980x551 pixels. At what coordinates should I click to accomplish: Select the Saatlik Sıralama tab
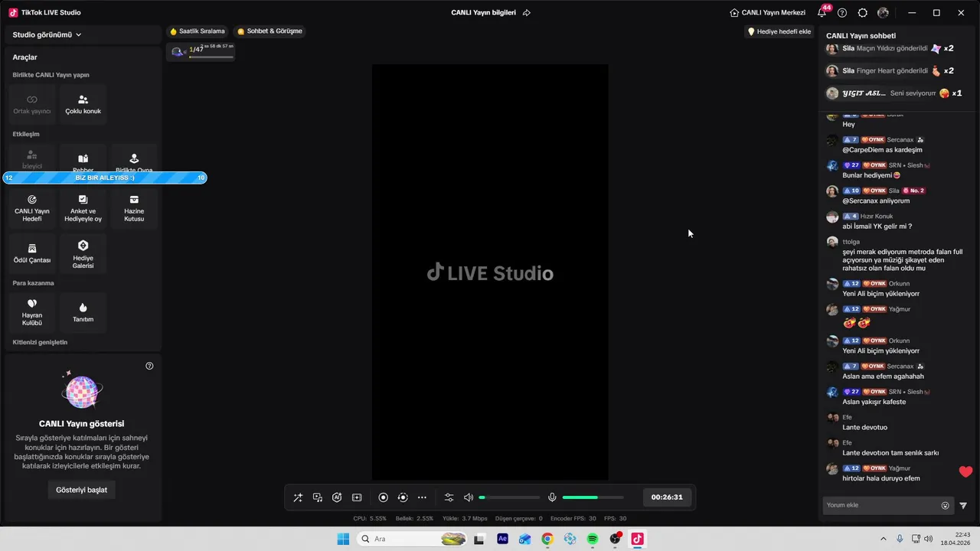click(x=198, y=31)
